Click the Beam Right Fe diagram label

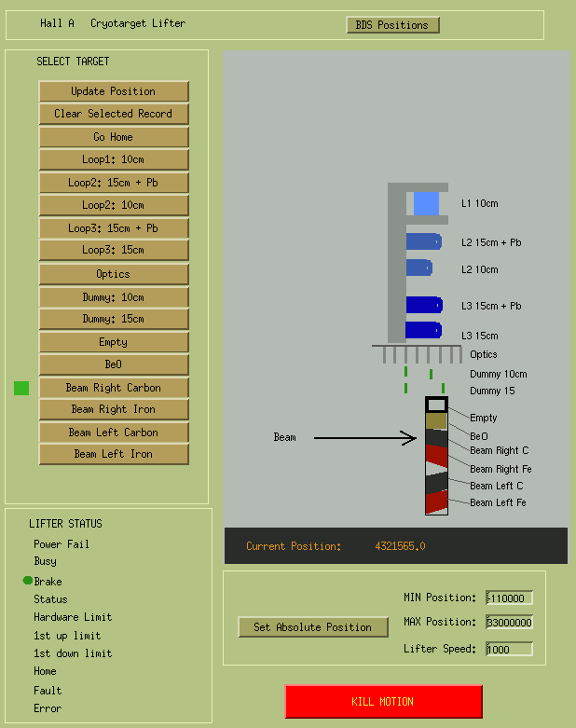[x=501, y=469]
